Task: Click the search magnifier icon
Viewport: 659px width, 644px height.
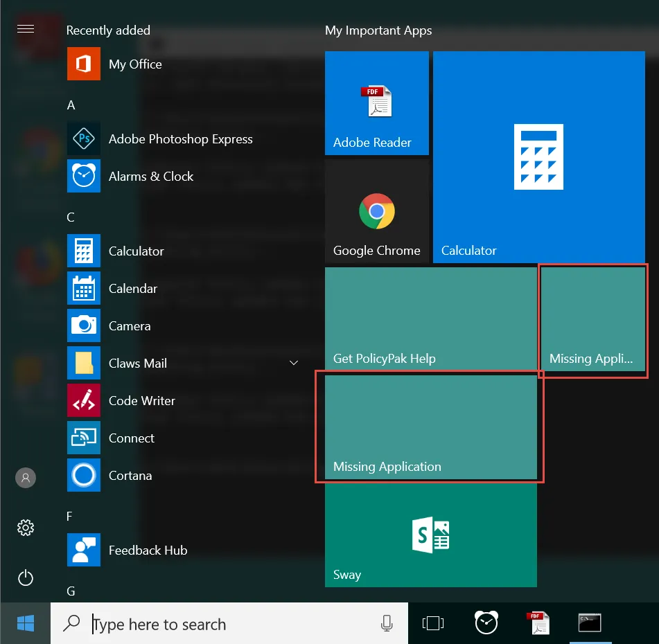Action: (x=71, y=623)
